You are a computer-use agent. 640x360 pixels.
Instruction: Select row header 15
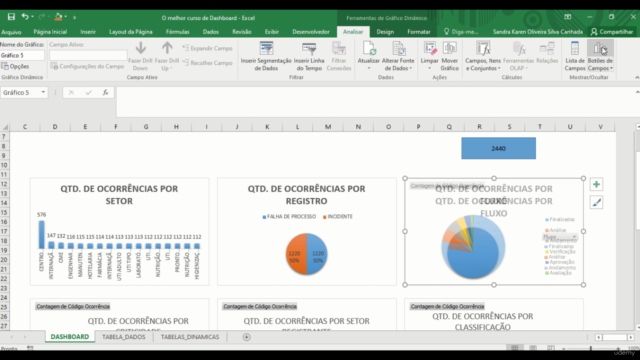point(4,212)
